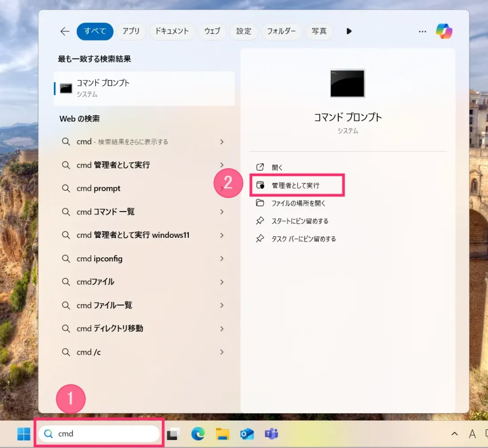Open the three-dot options menu
This screenshot has width=488, height=448.
(x=422, y=31)
